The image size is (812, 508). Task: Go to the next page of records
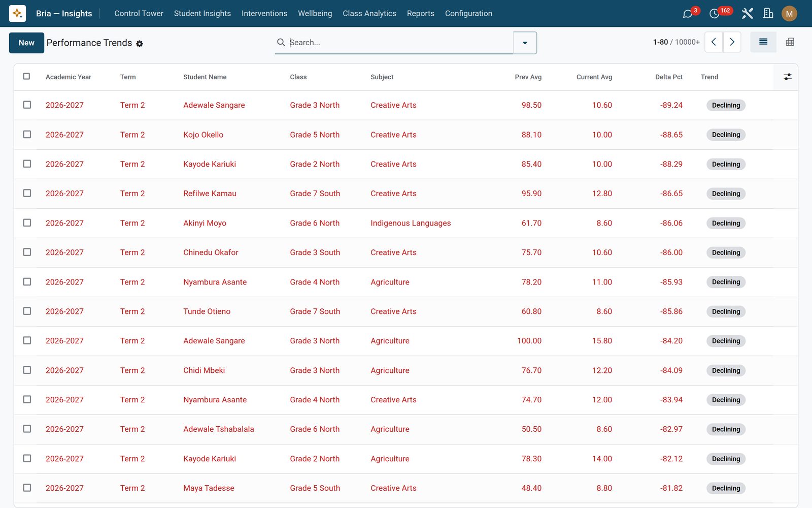pos(732,42)
